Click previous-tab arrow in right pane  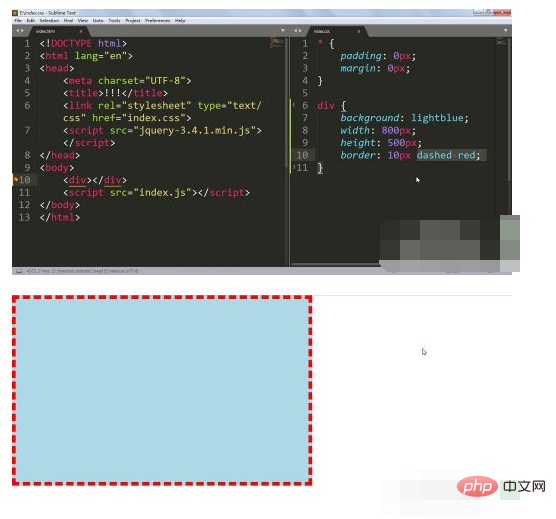[x=295, y=31]
